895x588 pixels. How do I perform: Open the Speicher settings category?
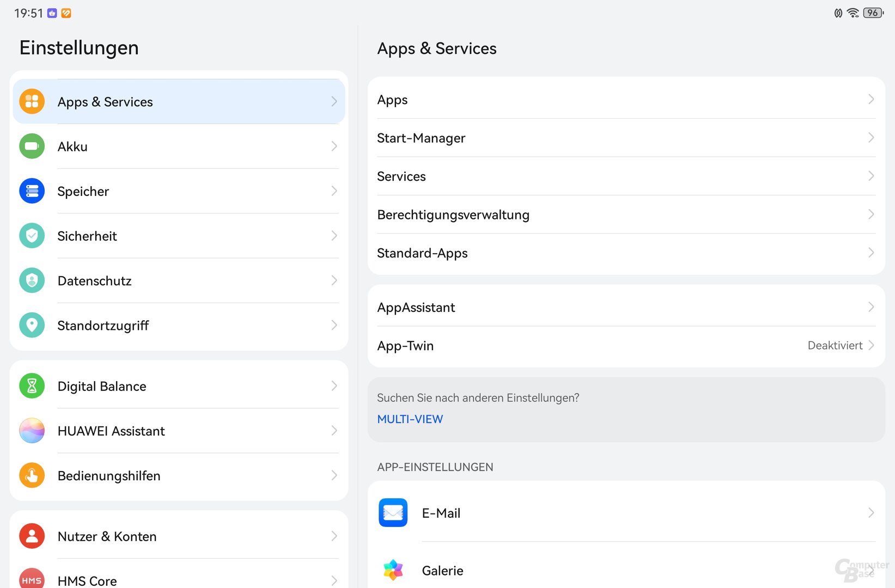coord(179,191)
